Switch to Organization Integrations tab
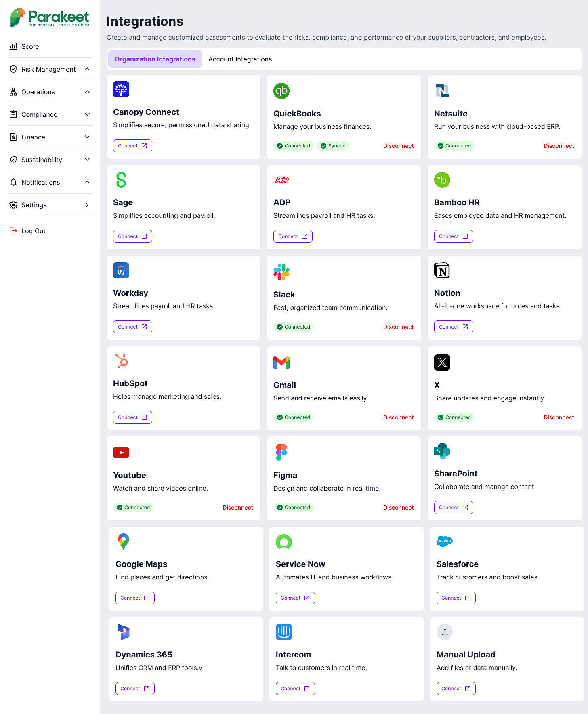Screen dimensions: 588x714 [x=155, y=59]
